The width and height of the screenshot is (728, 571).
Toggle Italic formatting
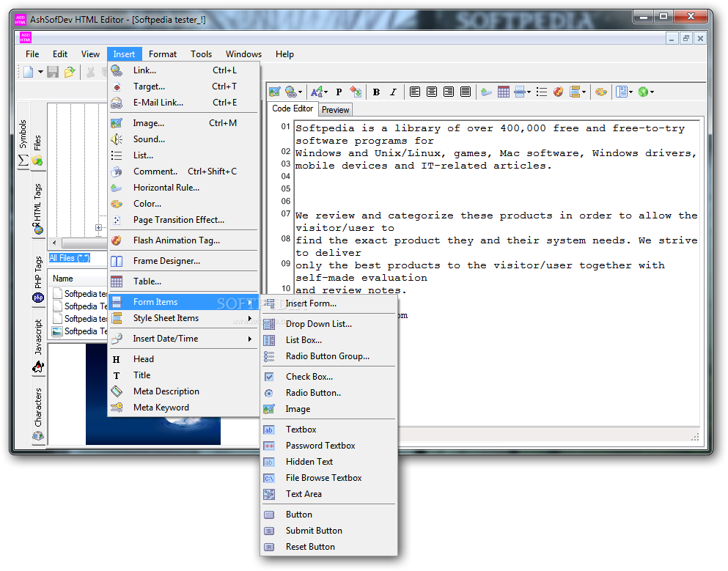pyautogui.click(x=393, y=92)
